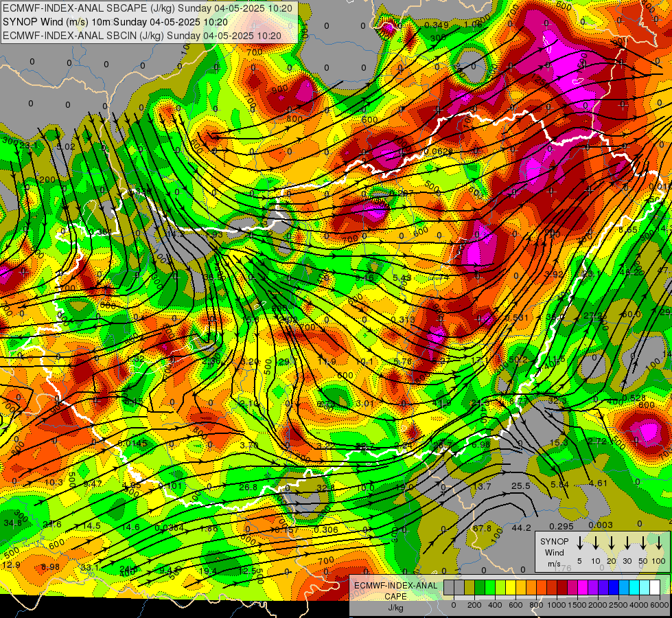Viewport: 672px width, 618px height.
Task: Click the '0.0628' value on the map
Action: tap(439, 151)
